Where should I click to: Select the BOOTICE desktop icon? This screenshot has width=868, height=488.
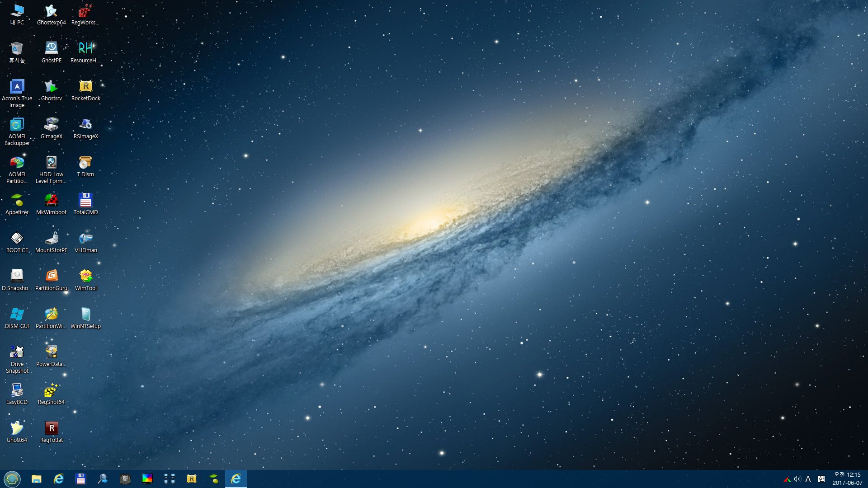pyautogui.click(x=17, y=242)
